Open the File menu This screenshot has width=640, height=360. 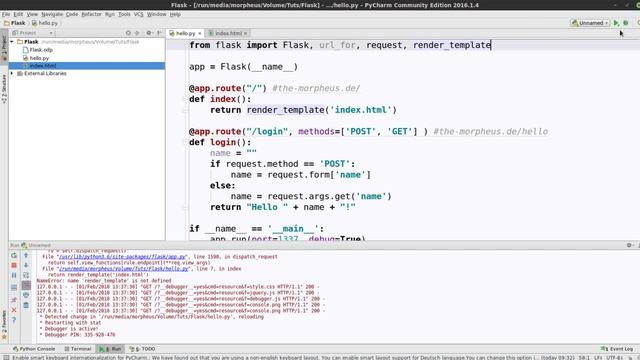pos(6,14)
